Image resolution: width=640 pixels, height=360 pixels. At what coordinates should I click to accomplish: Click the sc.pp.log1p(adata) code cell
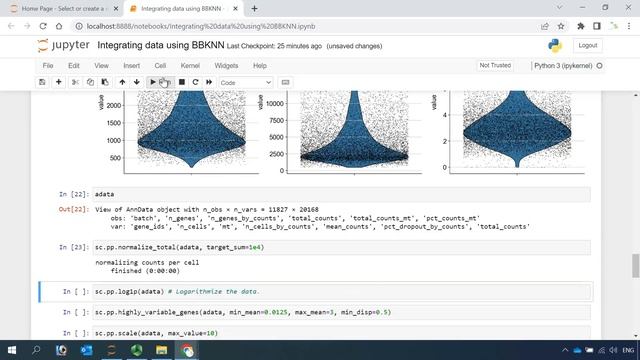(341, 291)
